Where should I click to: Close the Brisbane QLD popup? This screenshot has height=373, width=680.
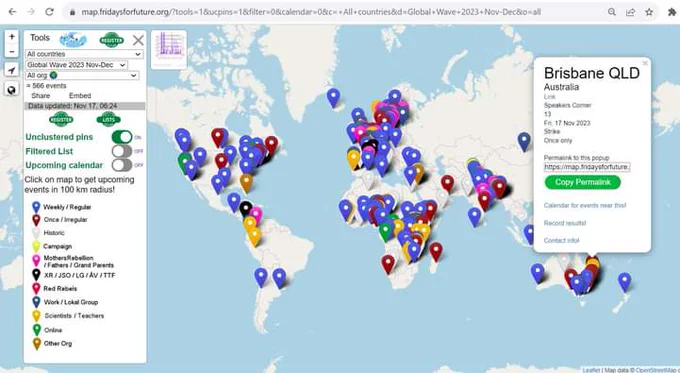pyautogui.click(x=645, y=63)
